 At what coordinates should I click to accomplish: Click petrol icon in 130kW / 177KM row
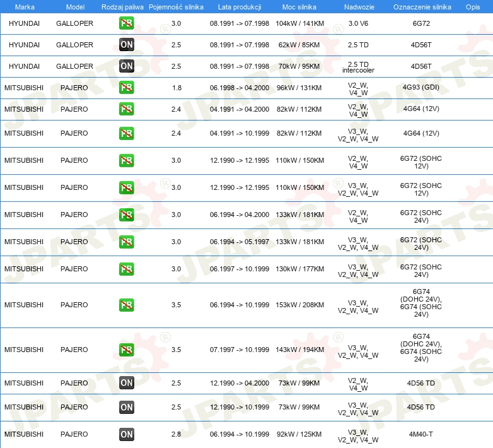pos(126,269)
